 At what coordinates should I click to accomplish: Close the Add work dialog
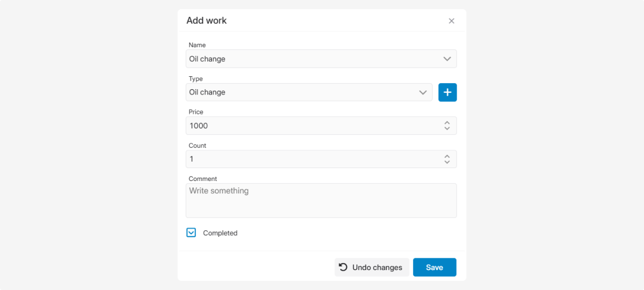[451, 21]
